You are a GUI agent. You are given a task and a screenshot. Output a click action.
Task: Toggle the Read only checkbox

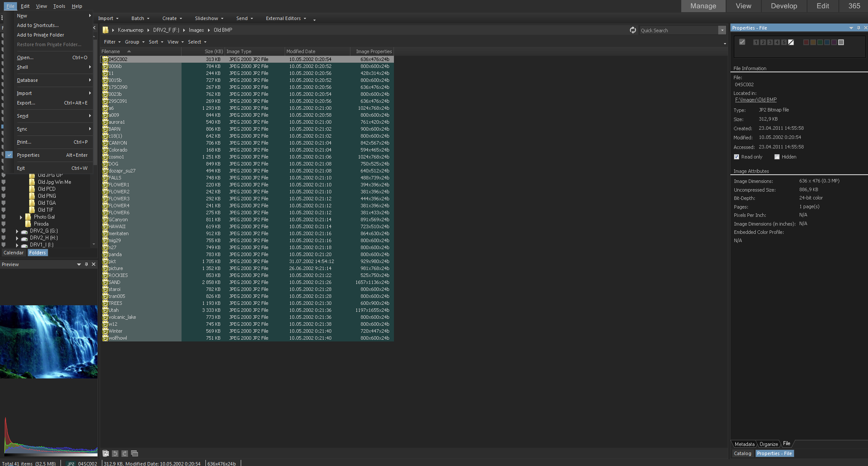click(737, 157)
